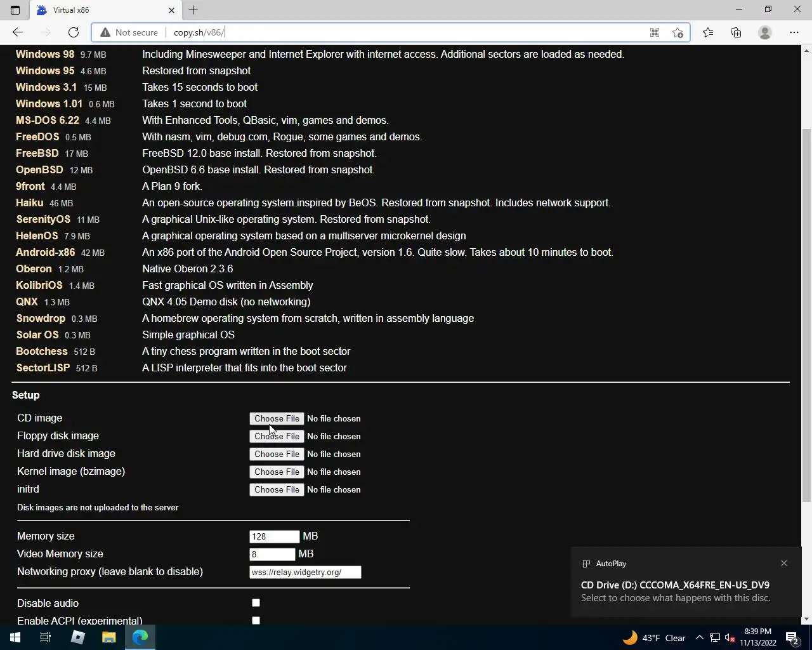This screenshot has height=650, width=812.
Task: Launch QNX demo disk
Action: [x=27, y=302]
